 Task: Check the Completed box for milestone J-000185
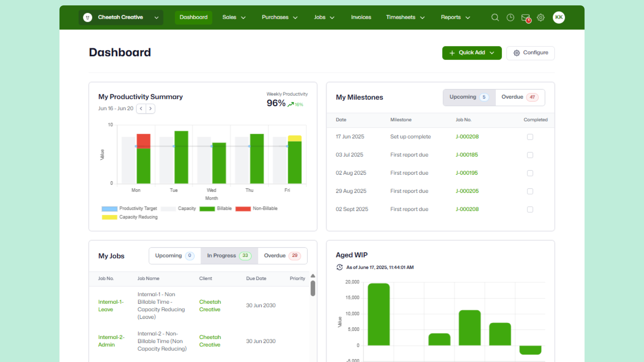(530, 155)
